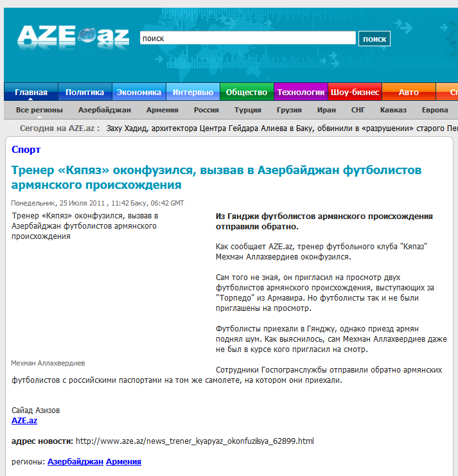The height and width of the screenshot is (476, 458).
Task: Select the Шоу-бизнес tab
Action: coord(355,92)
